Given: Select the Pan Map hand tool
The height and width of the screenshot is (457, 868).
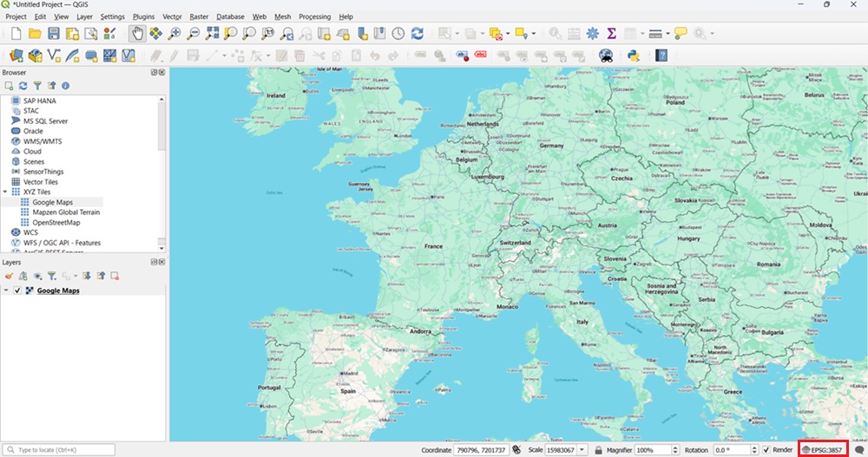Looking at the screenshot, I should click(137, 33).
